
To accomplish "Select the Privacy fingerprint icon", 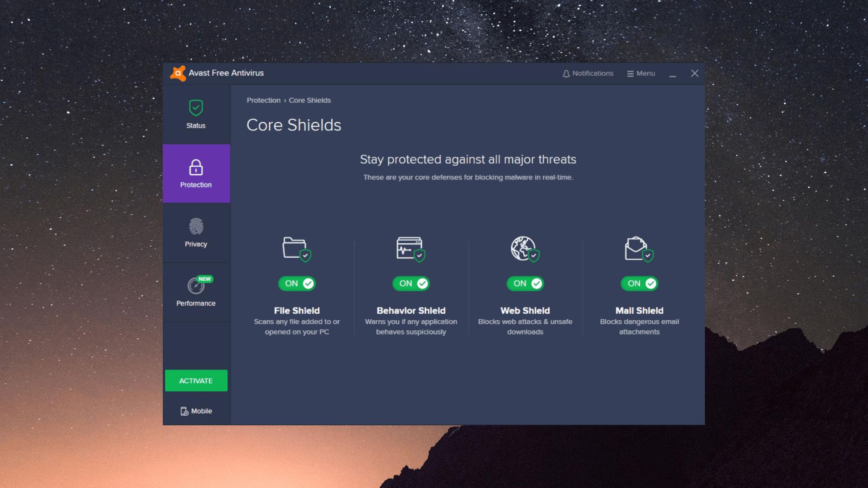I will pos(196,226).
